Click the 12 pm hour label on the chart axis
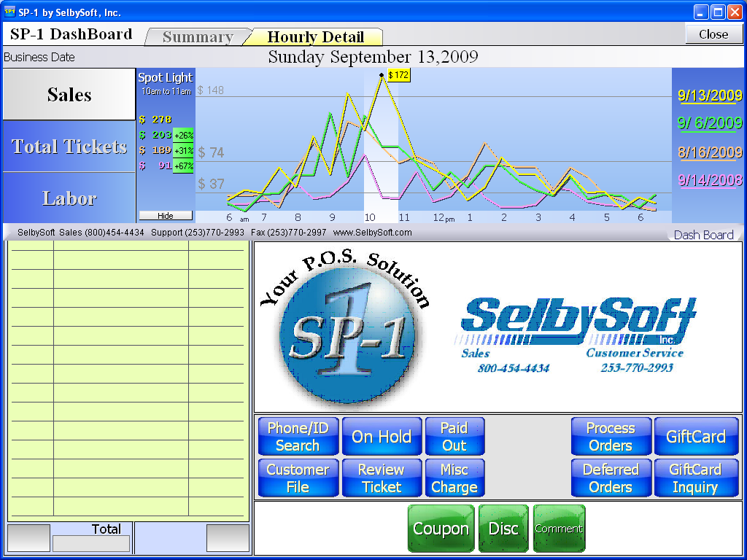The width and height of the screenshot is (747, 560). click(444, 218)
